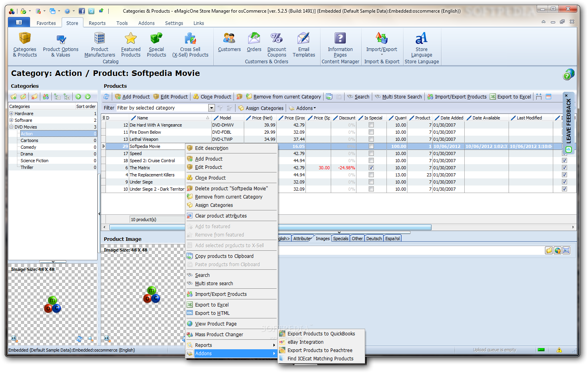Click Edit Product toolbar button
The image size is (588, 373).
[170, 97]
